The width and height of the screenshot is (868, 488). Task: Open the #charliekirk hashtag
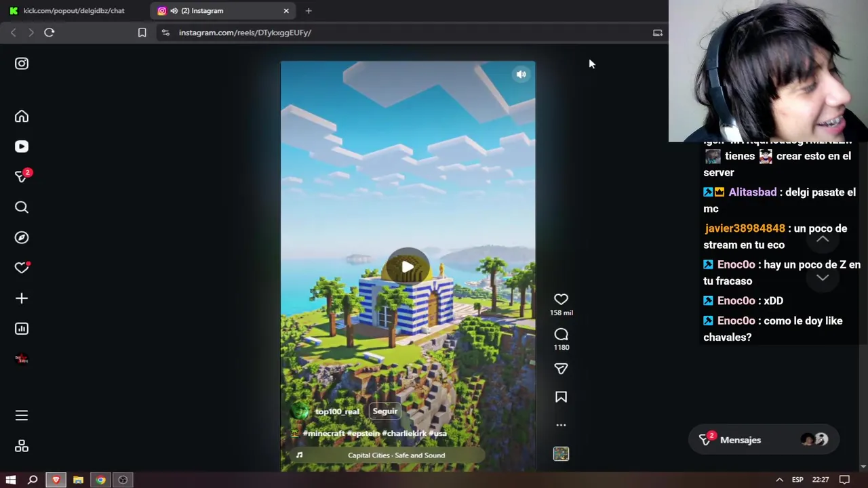(404, 433)
